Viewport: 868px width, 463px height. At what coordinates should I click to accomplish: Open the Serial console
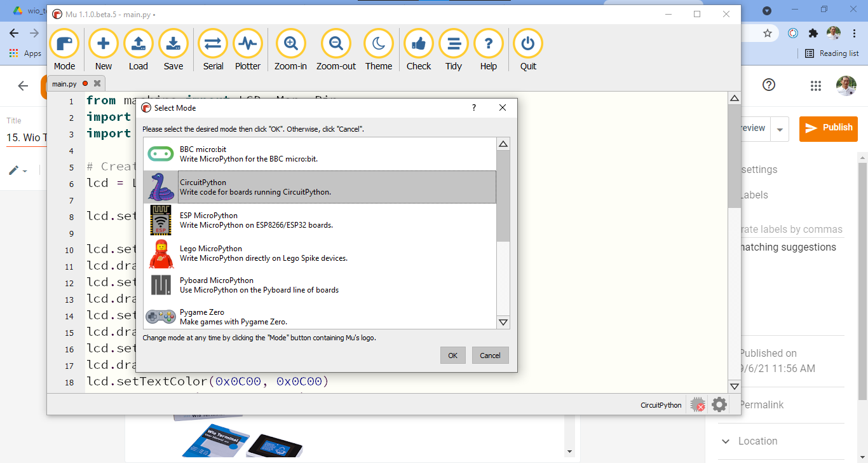pyautogui.click(x=213, y=50)
